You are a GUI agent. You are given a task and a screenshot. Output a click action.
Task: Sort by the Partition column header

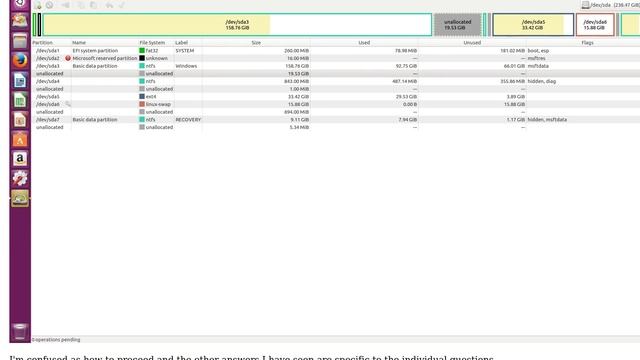point(42,42)
